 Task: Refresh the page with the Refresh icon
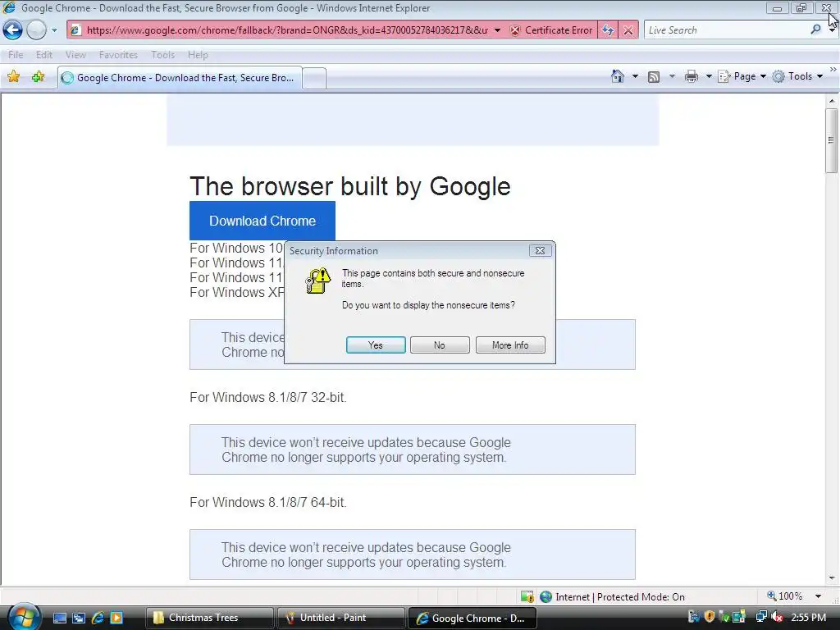coord(608,30)
